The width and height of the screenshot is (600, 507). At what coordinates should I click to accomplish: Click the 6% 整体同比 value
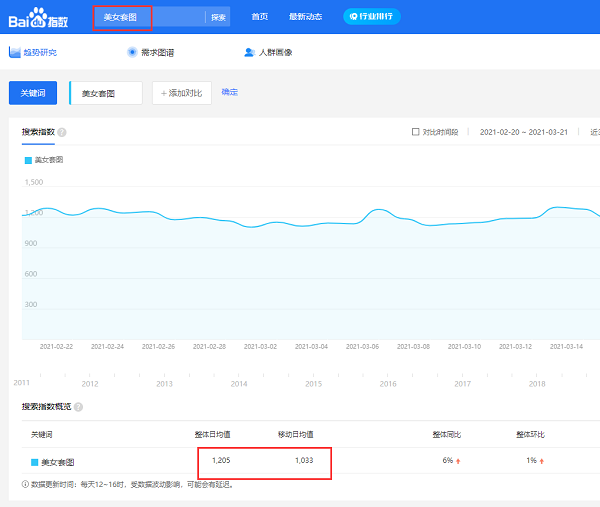pos(448,460)
